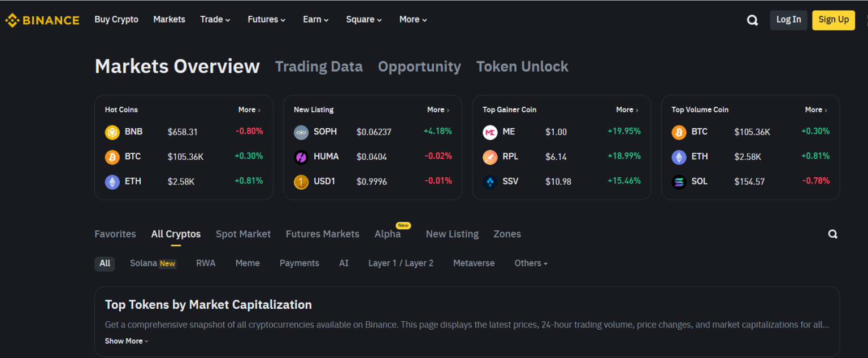Switch to the Trading Data tab
Screen dimensions: 868x358
point(319,66)
